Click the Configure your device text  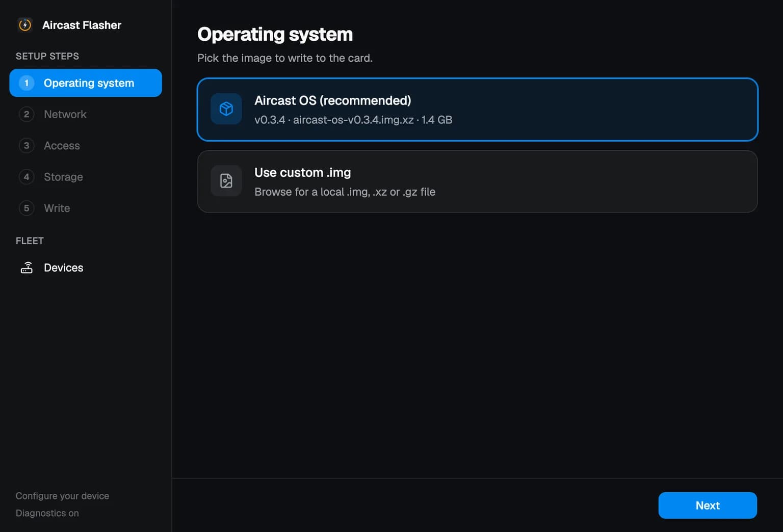pyautogui.click(x=62, y=496)
